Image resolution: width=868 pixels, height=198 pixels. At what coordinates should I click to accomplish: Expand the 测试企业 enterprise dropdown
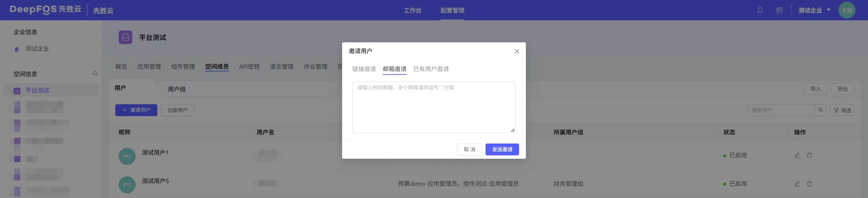click(x=814, y=10)
